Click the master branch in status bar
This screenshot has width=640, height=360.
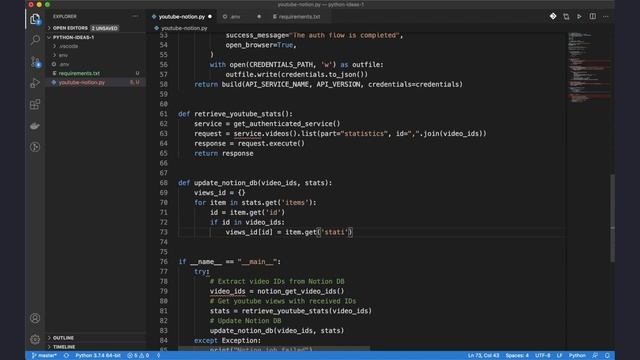44,356
